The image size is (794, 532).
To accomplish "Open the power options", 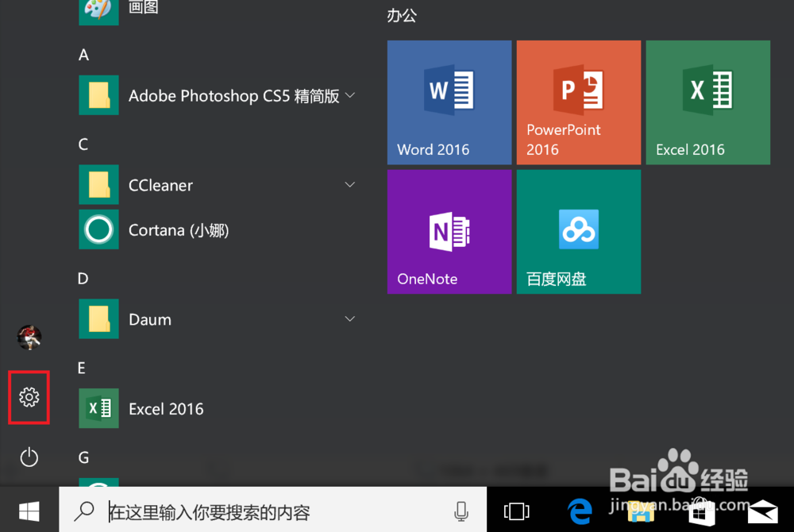I will [29, 457].
